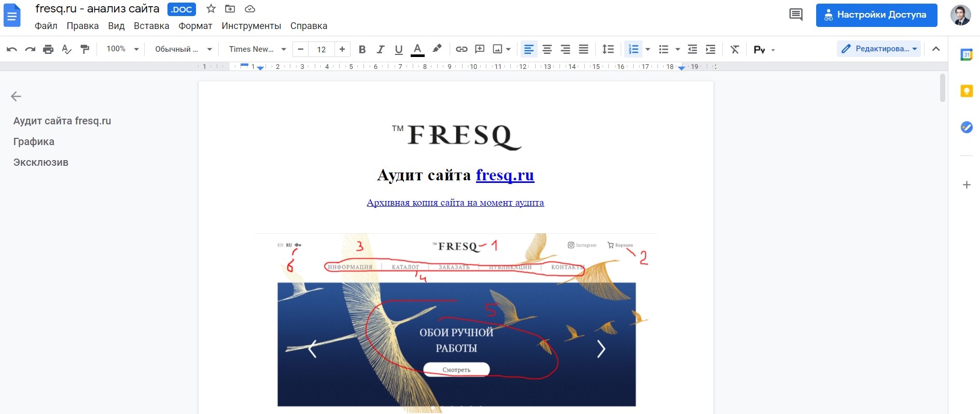Viewport: 980px width, 414px height.
Task: Open the text color picker
Action: click(x=417, y=49)
